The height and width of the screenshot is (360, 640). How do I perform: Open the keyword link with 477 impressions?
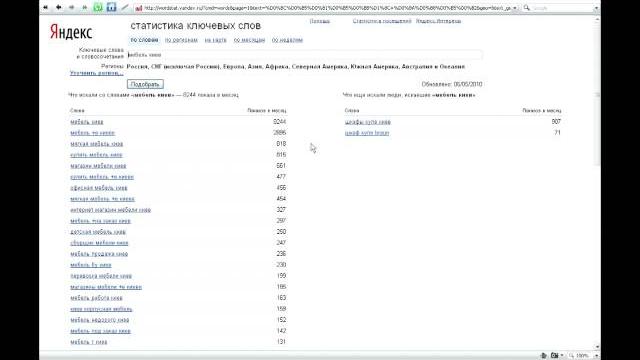pyautogui.click(x=102, y=177)
